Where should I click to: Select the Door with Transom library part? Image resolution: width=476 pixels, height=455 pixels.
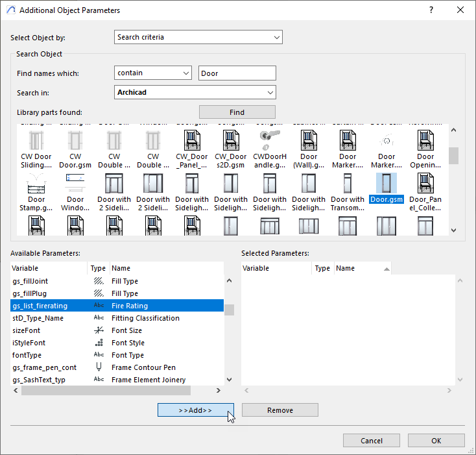pyautogui.click(x=348, y=184)
